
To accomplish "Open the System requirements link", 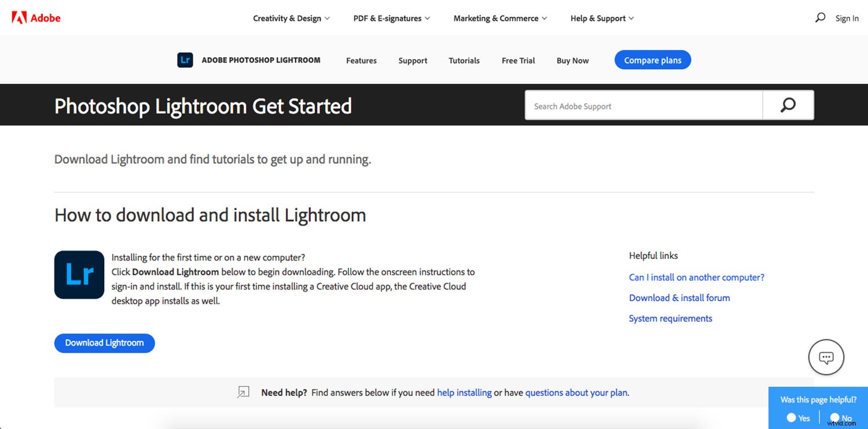I will tap(670, 318).
